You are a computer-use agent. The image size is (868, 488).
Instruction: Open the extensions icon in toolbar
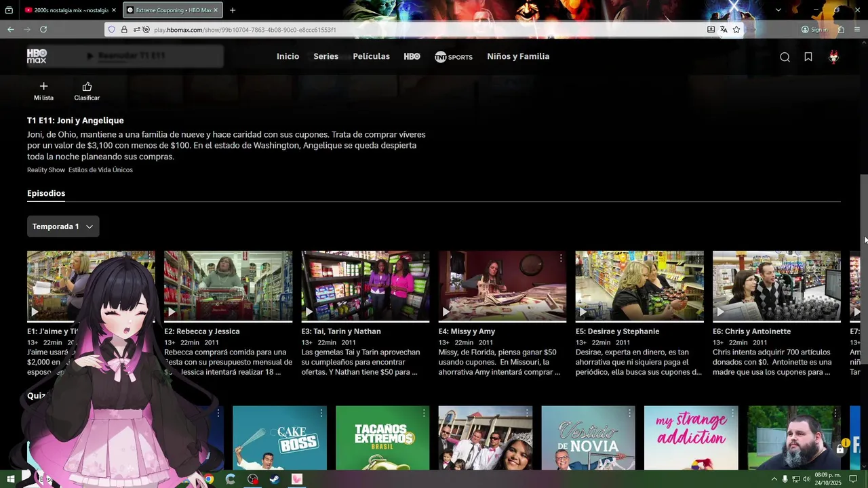click(841, 30)
